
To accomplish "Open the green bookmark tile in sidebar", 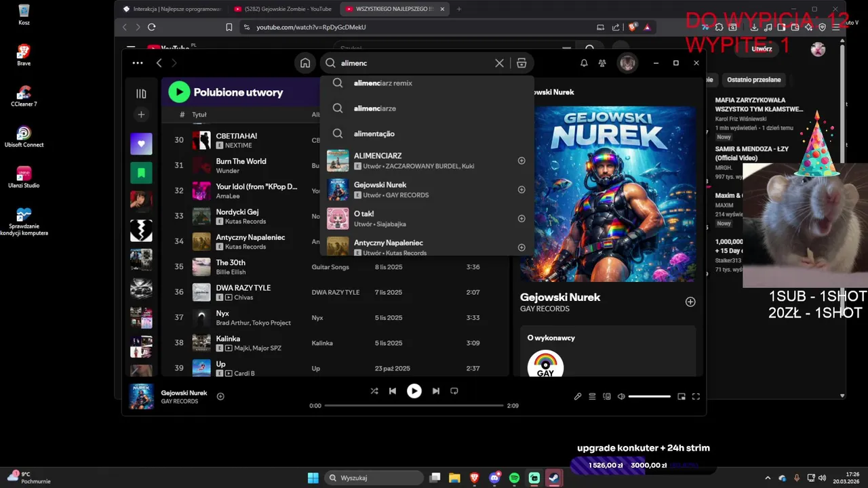I will (x=141, y=173).
